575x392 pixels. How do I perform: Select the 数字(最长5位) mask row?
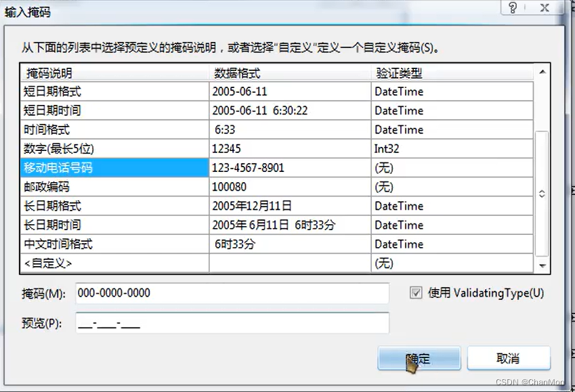point(102,148)
